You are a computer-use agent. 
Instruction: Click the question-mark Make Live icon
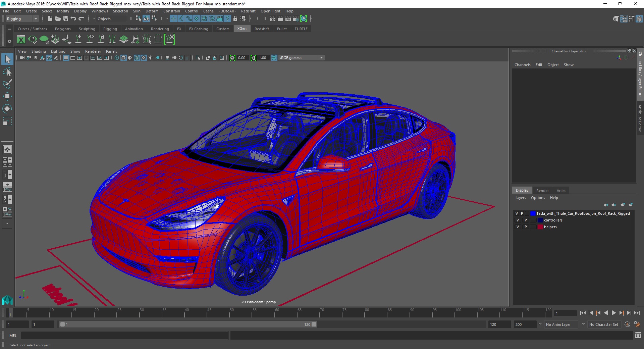point(227,19)
